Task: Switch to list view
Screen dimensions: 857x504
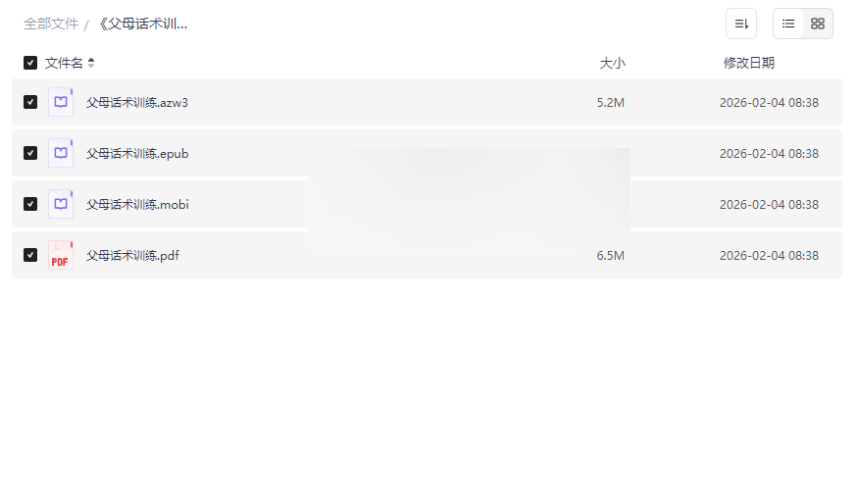Action: (x=788, y=24)
